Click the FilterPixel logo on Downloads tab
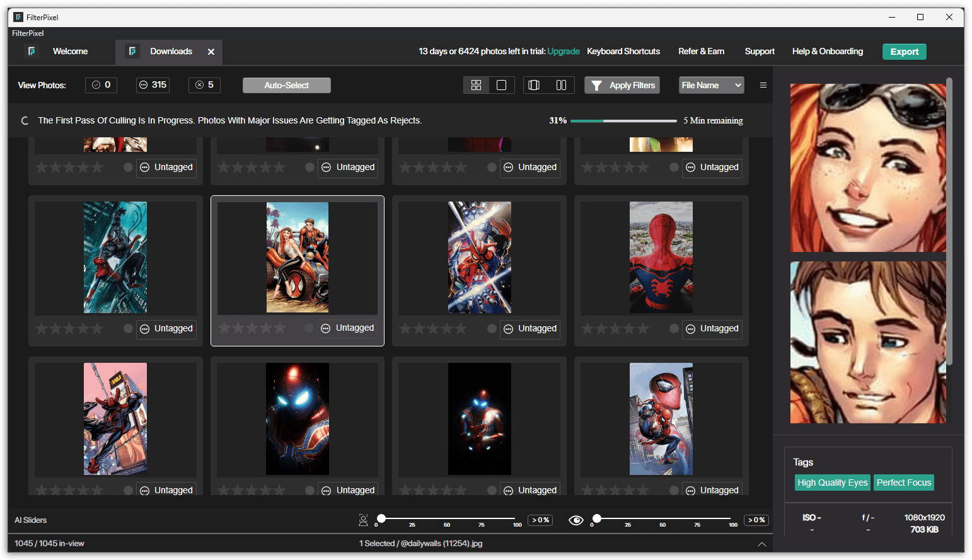972x560 pixels. [x=132, y=52]
